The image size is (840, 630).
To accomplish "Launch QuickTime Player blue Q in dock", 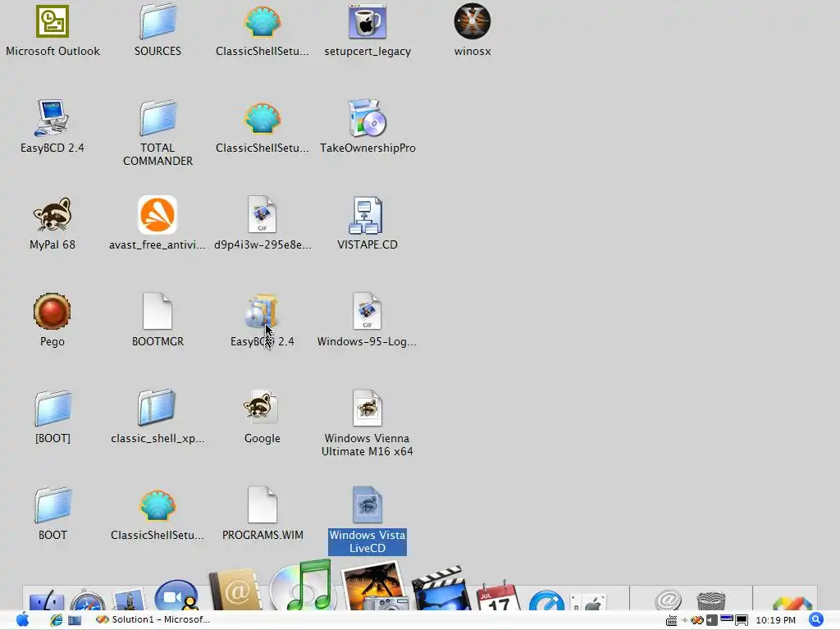I will (x=546, y=600).
